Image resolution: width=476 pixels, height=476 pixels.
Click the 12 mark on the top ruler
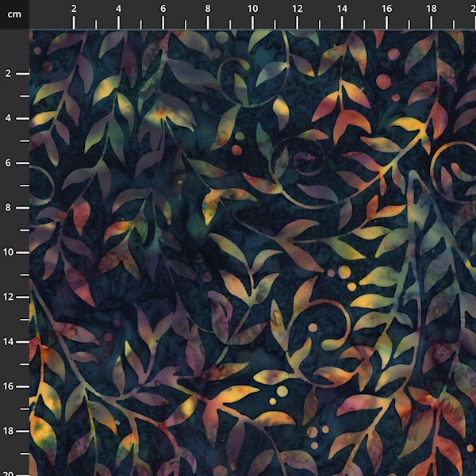click(297, 8)
